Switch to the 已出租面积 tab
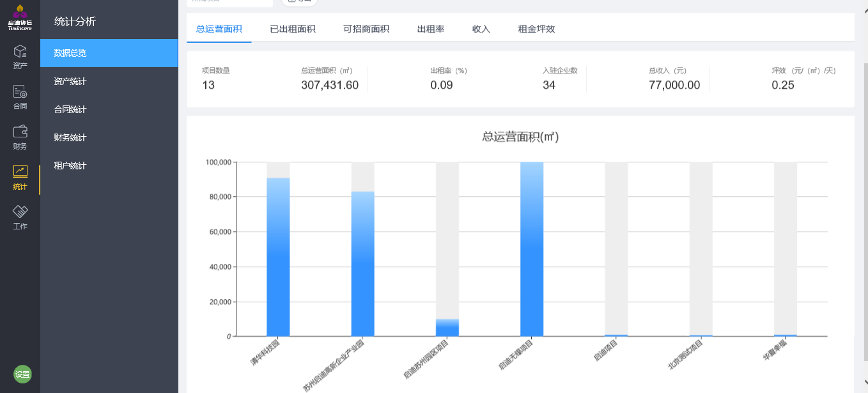The height and width of the screenshot is (393, 868). point(293,29)
